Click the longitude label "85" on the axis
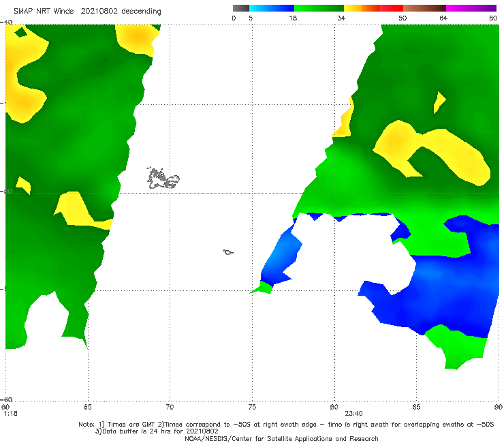Image resolution: width=504 pixels, height=443 pixels. click(x=416, y=407)
